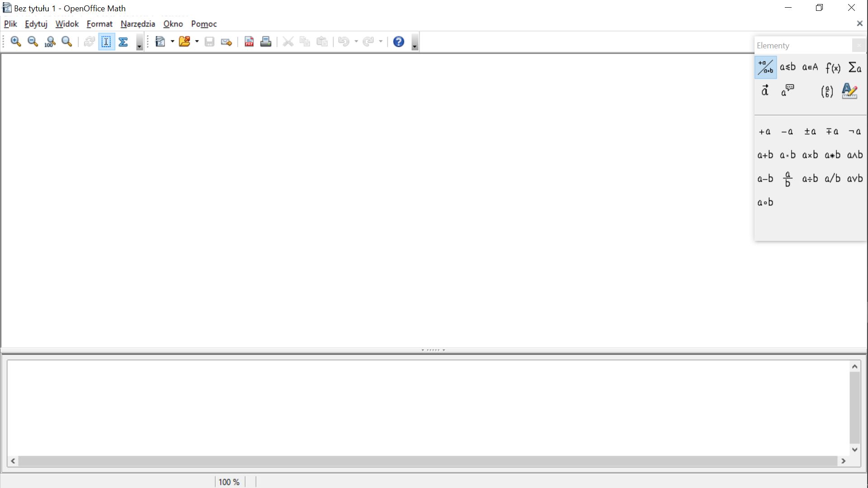Viewport: 868px width, 488px height.
Task: Click the Export as PDF icon
Action: click(249, 42)
